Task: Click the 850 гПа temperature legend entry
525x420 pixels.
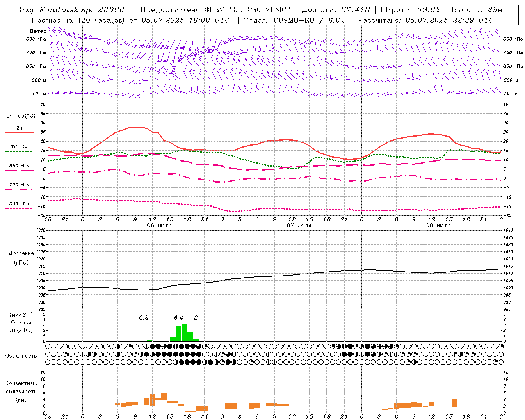Action: coord(19,166)
